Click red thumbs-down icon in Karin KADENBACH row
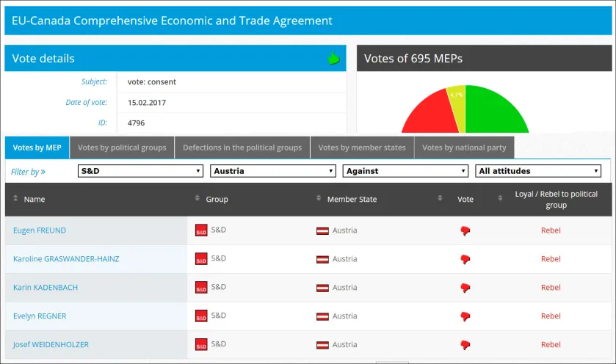 coord(465,288)
